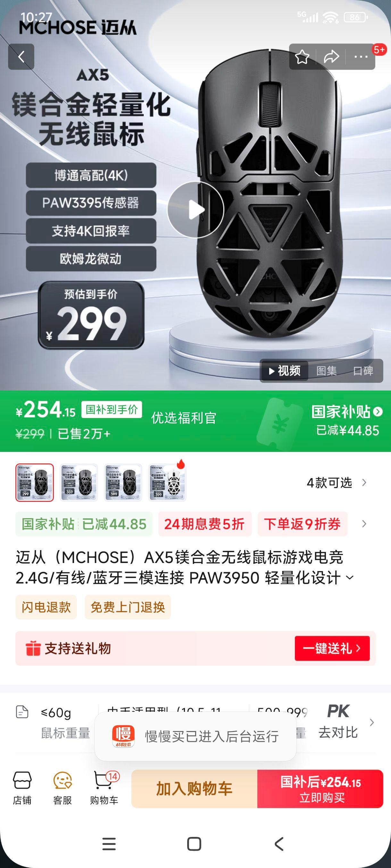
Task: Tap the back arrow on the product page
Action: coord(21,57)
